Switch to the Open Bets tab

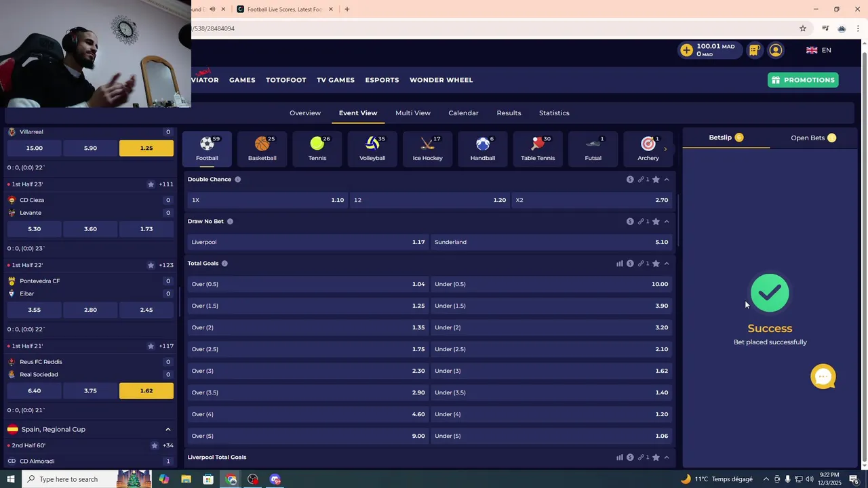click(813, 138)
